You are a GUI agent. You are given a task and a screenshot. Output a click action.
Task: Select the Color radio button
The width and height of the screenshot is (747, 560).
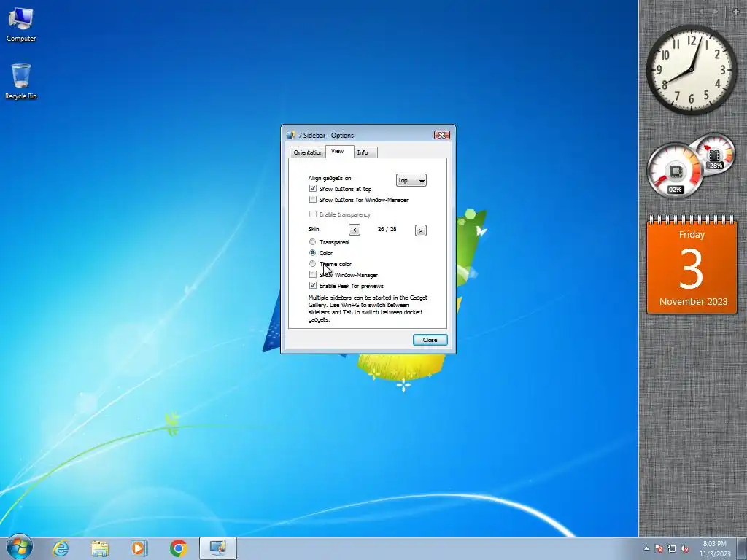click(x=312, y=253)
